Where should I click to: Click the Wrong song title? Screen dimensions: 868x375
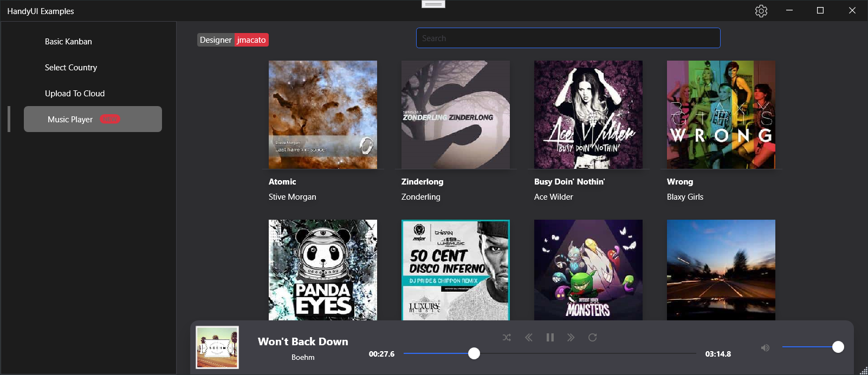[680, 182]
